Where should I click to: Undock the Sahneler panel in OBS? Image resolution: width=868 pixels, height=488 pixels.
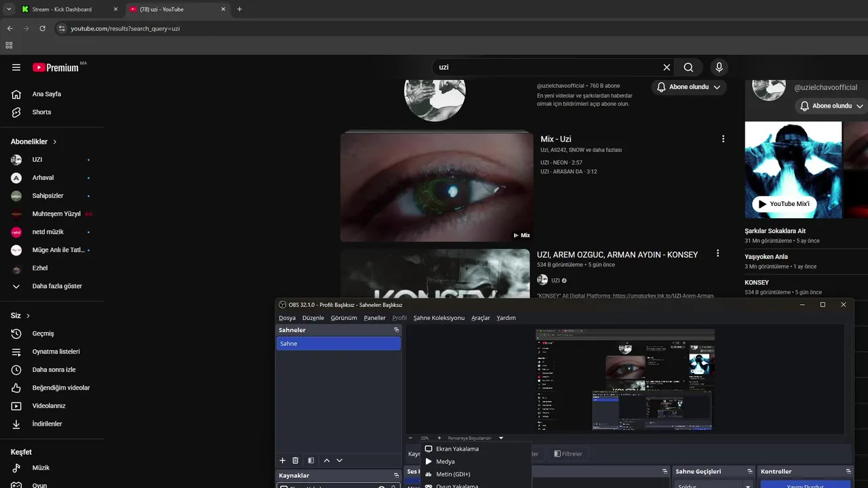(397, 330)
